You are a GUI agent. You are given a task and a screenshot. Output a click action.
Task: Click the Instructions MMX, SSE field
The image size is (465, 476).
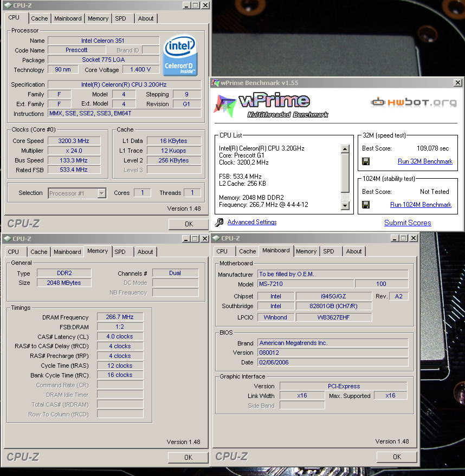point(125,114)
